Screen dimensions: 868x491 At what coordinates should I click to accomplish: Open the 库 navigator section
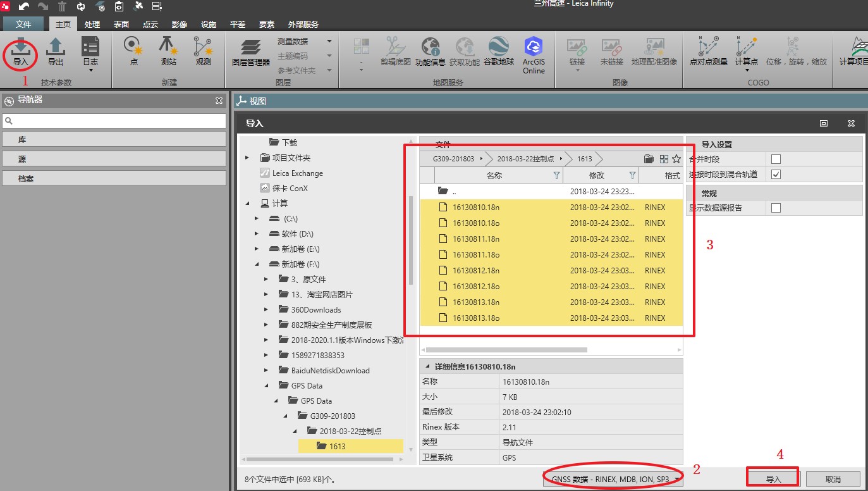pyautogui.click(x=114, y=139)
